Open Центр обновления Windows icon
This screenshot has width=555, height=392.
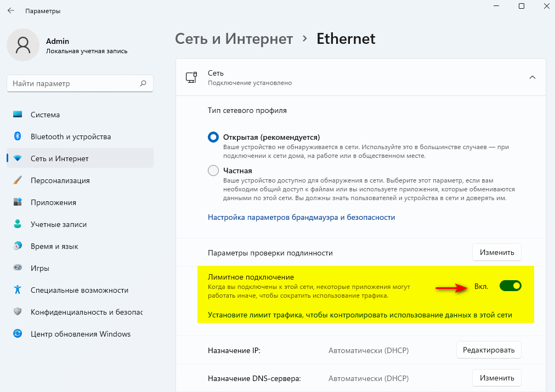coord(18,334)
